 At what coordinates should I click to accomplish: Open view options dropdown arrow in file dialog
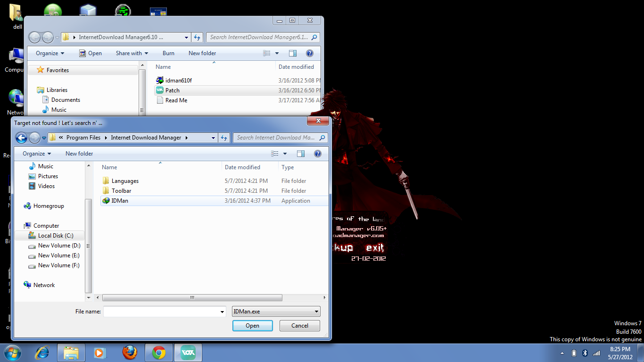285,154
